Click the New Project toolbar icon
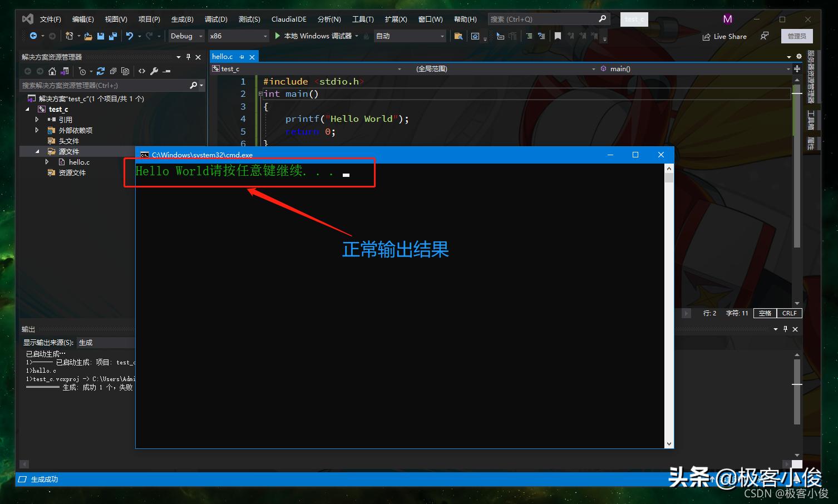This screenshot has height=504, width=838. click(69, 36)
